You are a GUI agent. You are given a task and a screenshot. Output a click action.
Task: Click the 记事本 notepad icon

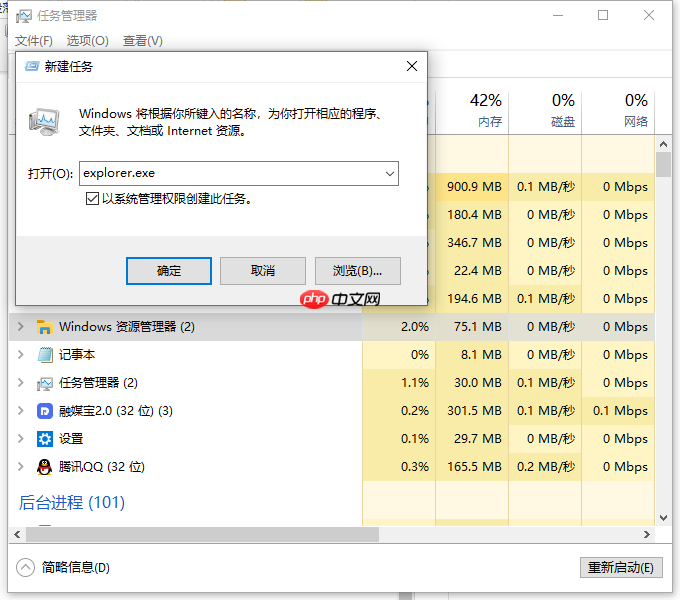click(x=45, y=355)
